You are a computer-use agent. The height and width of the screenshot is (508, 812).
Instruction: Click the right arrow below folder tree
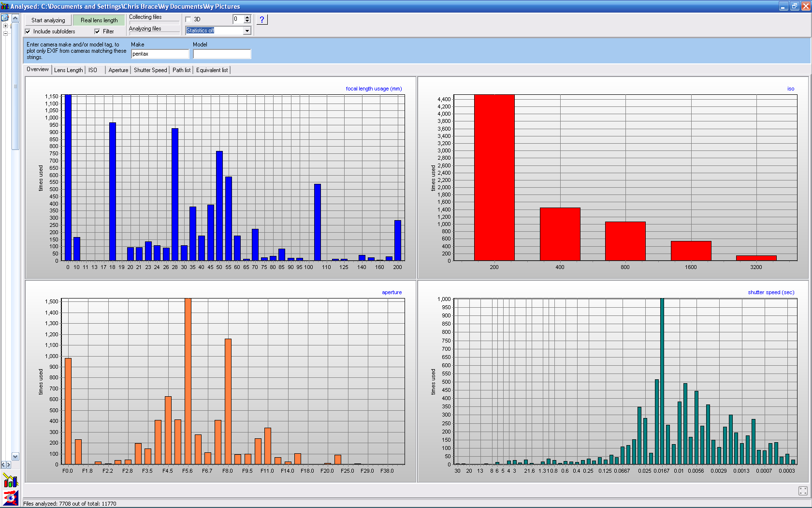8,465
